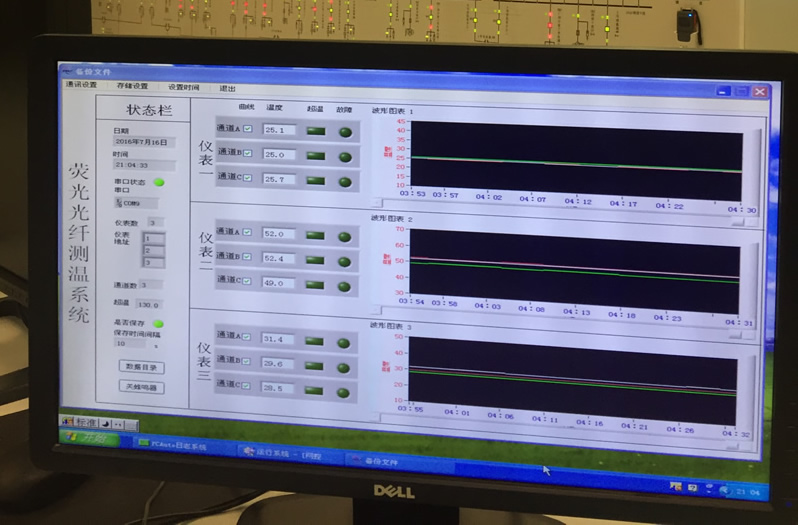Uncheck curve checkbox for Meter 2 通道B
798x525 pixels.
coord(247,258)
